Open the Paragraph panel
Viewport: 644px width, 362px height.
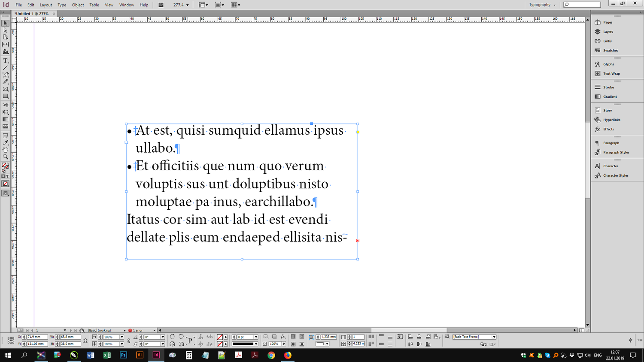click(x=607, y=143)
